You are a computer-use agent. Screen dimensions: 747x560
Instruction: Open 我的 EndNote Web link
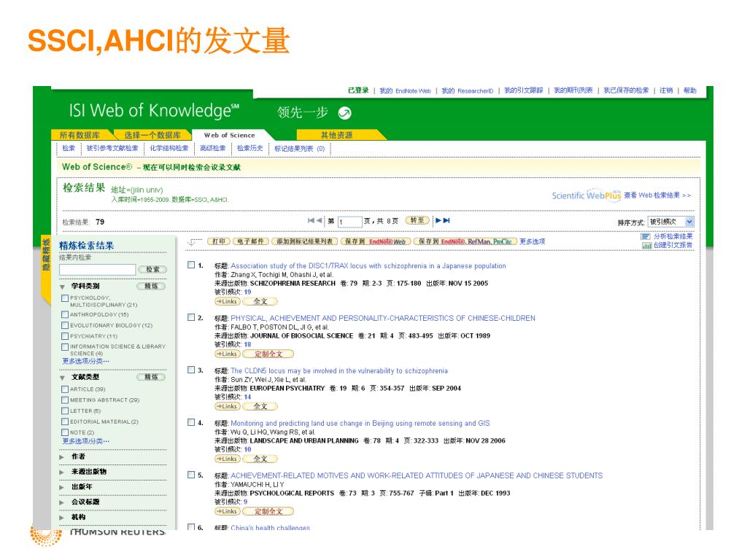405,90
